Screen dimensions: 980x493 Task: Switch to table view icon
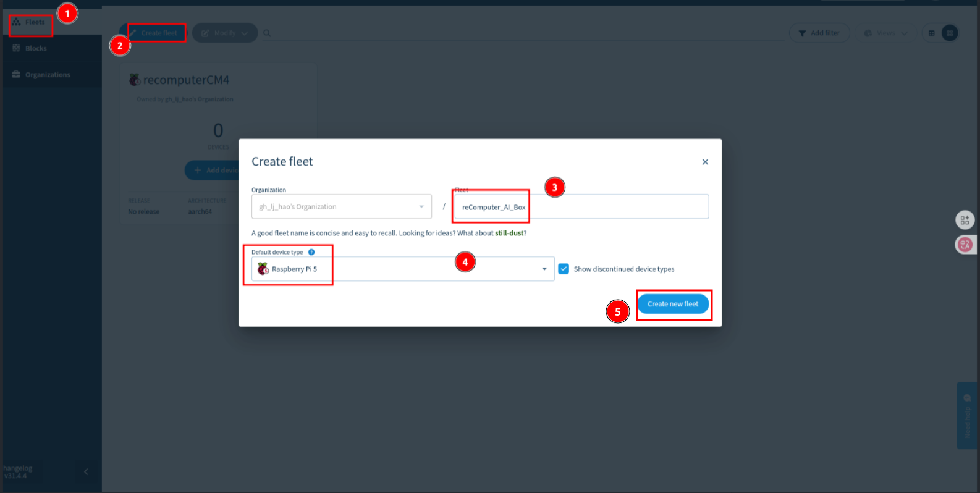pos(931,33)
